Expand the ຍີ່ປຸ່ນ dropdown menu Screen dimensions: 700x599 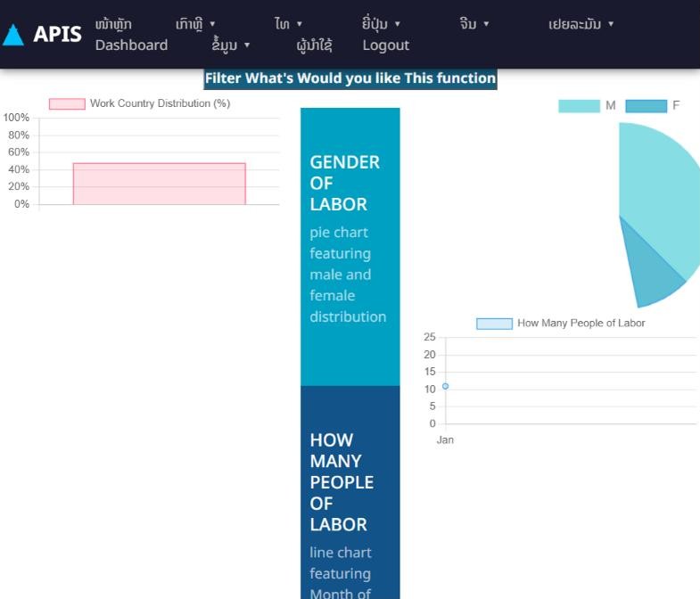(381, 24)
